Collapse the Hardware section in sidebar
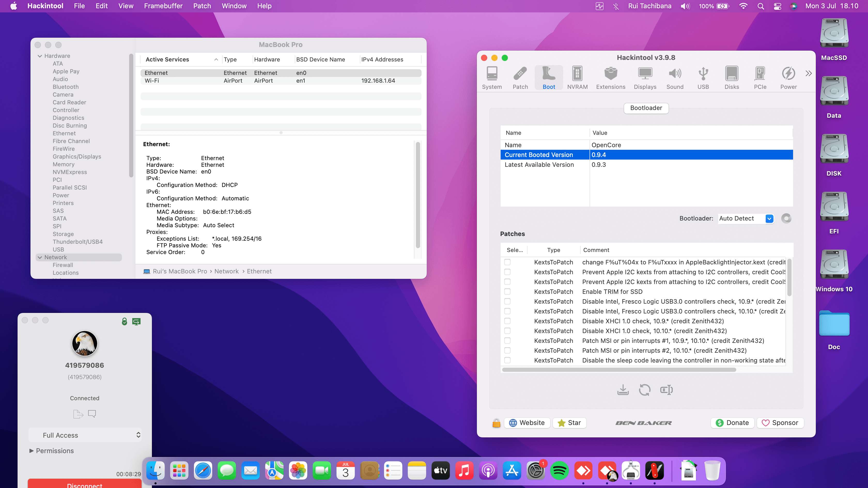The width and height of the screenshot is (868, 488). coord(40,56)
